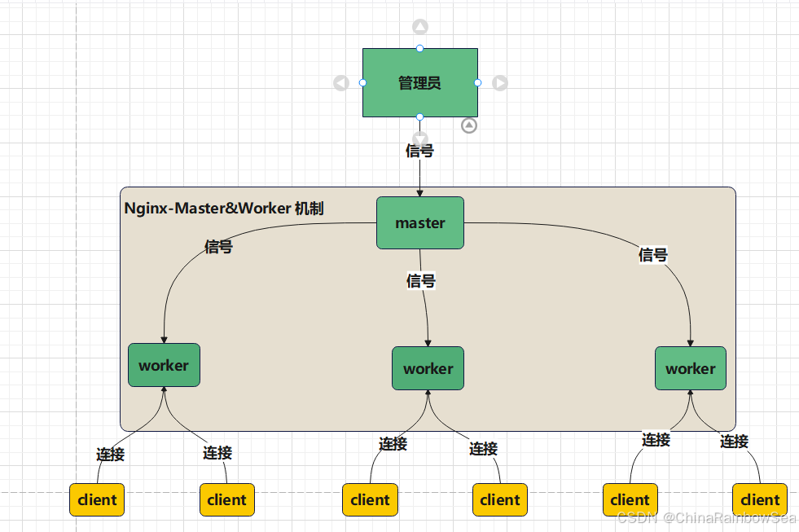Click the down quick-connect arrow below 管理员
The width and height of the screenshot is (799, 532).
[x=420, y=138]
